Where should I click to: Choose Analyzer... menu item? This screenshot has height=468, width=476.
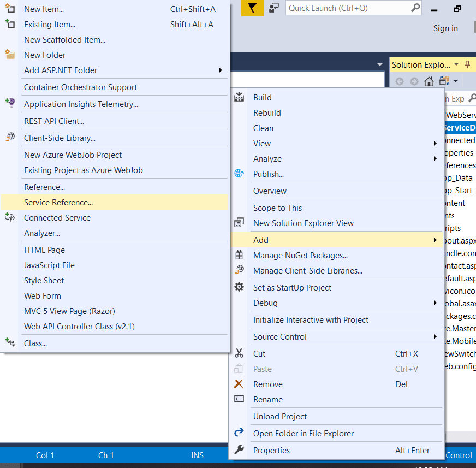(115, 233)
